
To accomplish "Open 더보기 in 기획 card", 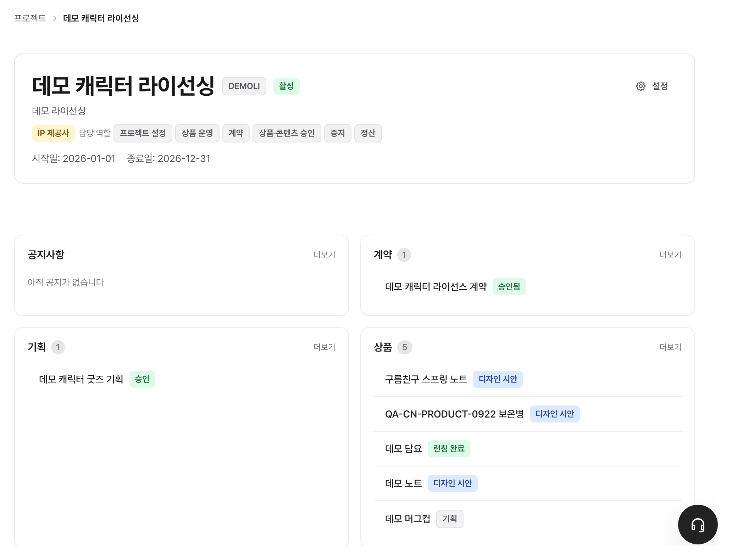I will tap(324, 347).
